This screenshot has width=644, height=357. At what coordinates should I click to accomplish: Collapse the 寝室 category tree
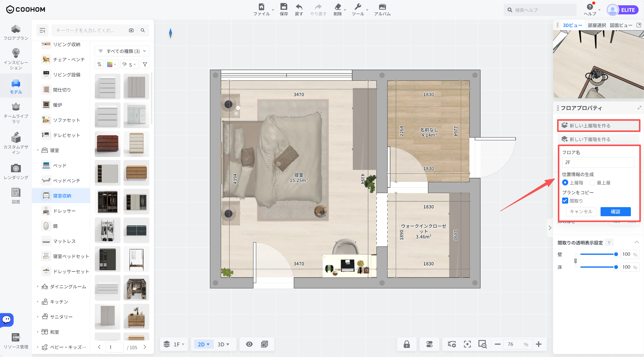coord(38,150)
